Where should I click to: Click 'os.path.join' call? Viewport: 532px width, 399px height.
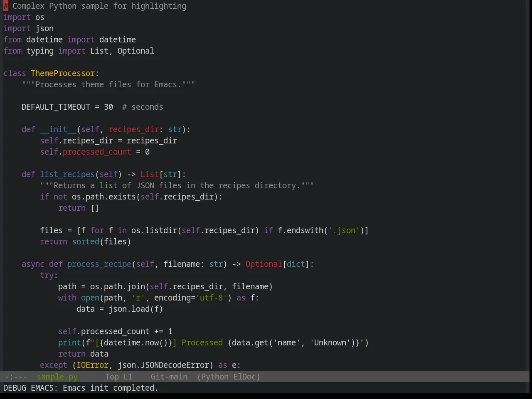coord(118,286)
